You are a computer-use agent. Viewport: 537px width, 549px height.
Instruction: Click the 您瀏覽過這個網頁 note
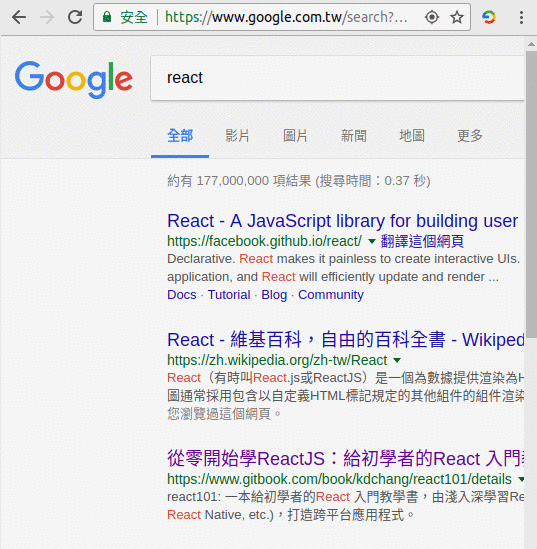click(224, 414)
